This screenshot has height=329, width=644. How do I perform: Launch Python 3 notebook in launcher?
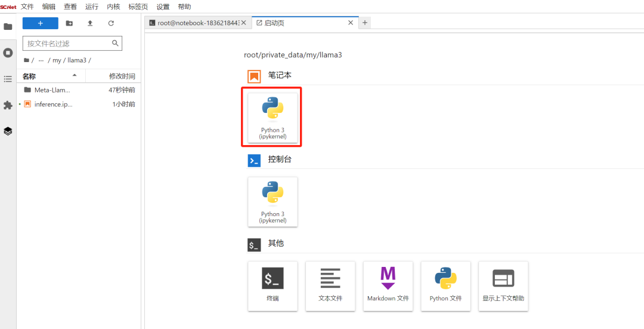(273, 117)
